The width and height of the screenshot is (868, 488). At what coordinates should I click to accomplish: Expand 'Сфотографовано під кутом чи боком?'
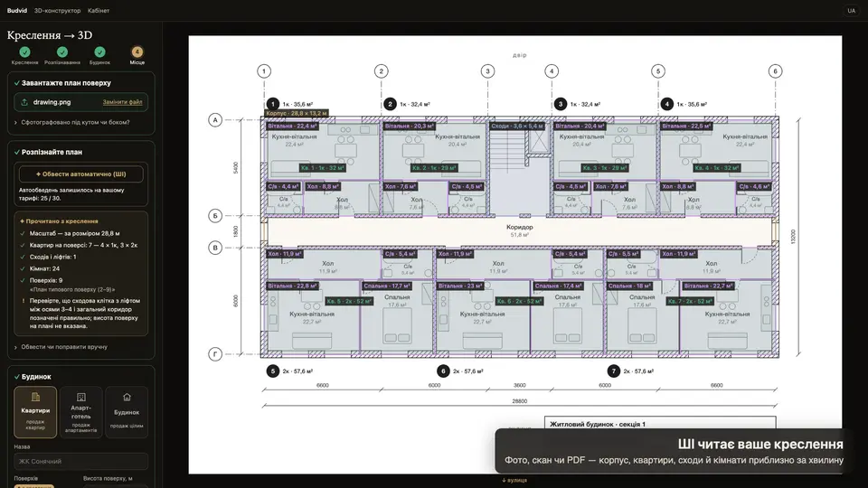point(72,122)
